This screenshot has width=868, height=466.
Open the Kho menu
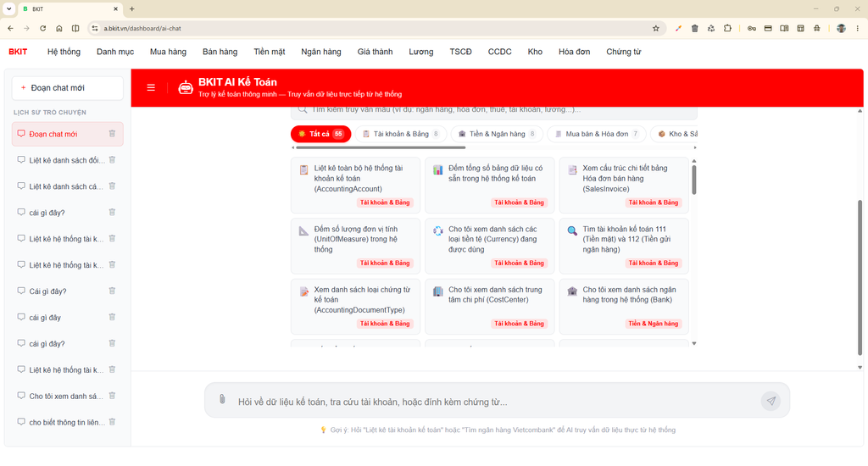[x=535, y=52]
